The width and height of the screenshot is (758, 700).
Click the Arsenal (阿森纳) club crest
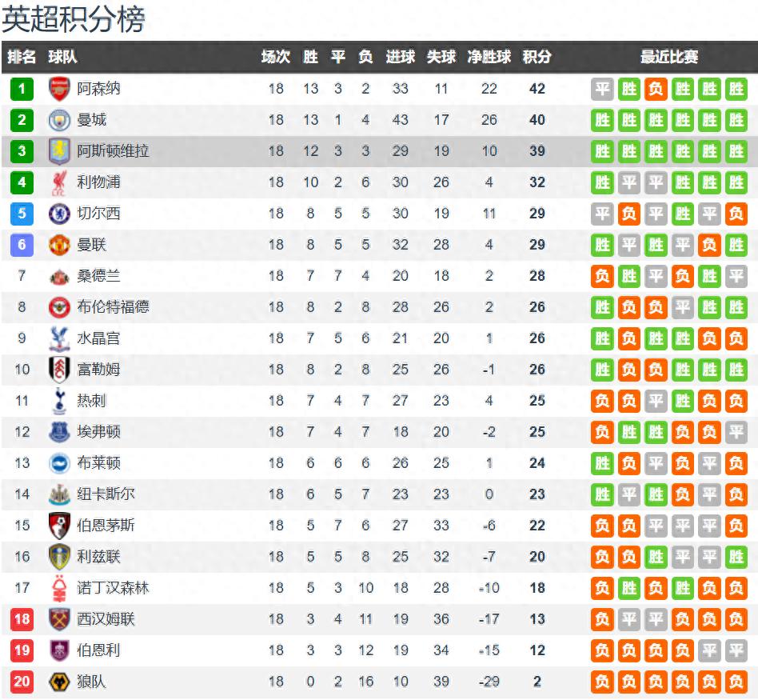pos(58,89)
